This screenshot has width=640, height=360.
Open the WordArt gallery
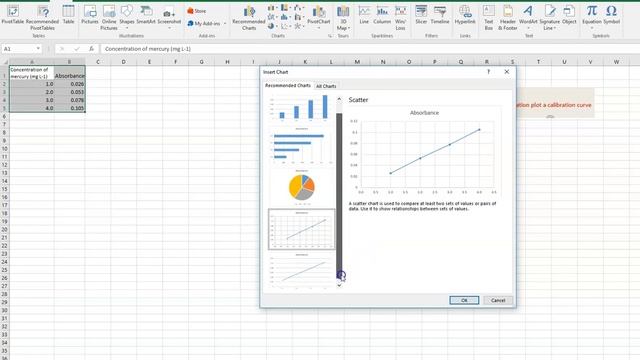point(528,18)
